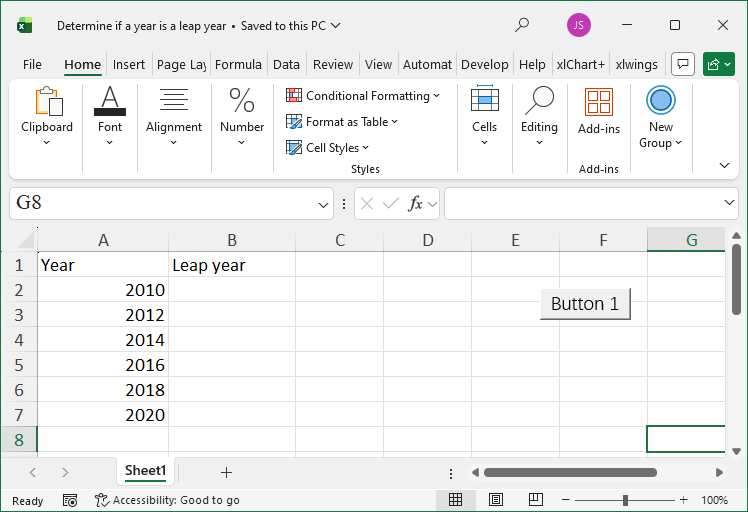
Task: Click the zoom slider in status bar
Action: tap(624, 500)
